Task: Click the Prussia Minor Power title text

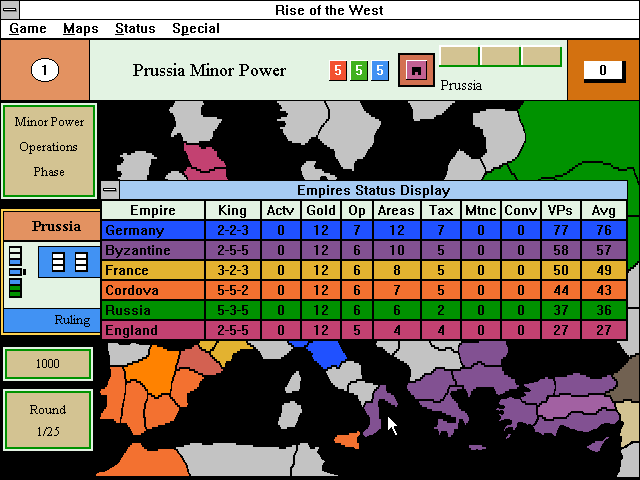Action: 209,70
